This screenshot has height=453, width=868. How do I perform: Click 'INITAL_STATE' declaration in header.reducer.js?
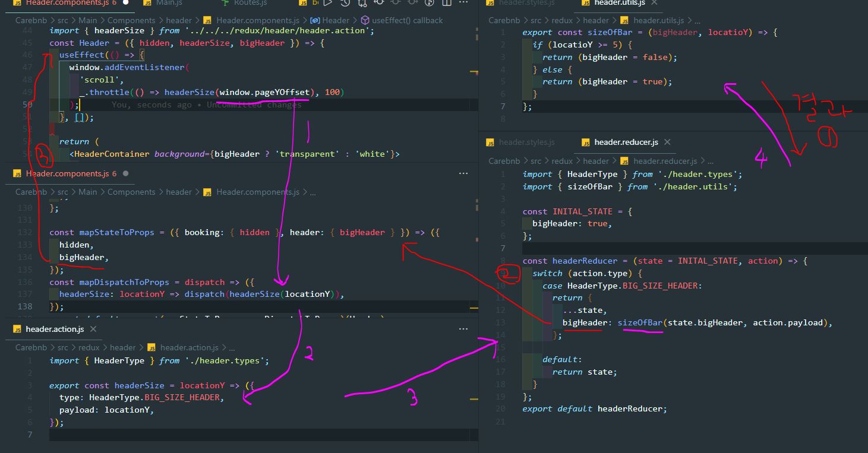[x=583, y=211]
